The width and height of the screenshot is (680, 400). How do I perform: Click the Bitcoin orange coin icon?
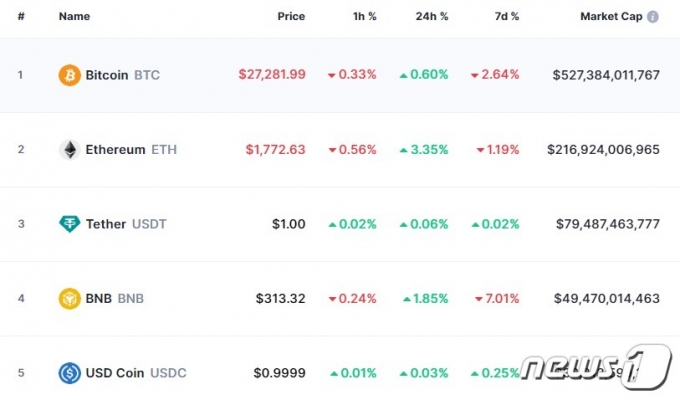pos(69,75)
